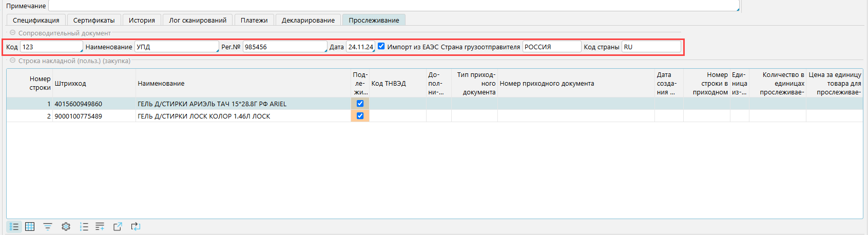The height and width of the screenshot is (235, 868).
Task: Select the list view icon in bottom toolbar
Action: point(14,226)
